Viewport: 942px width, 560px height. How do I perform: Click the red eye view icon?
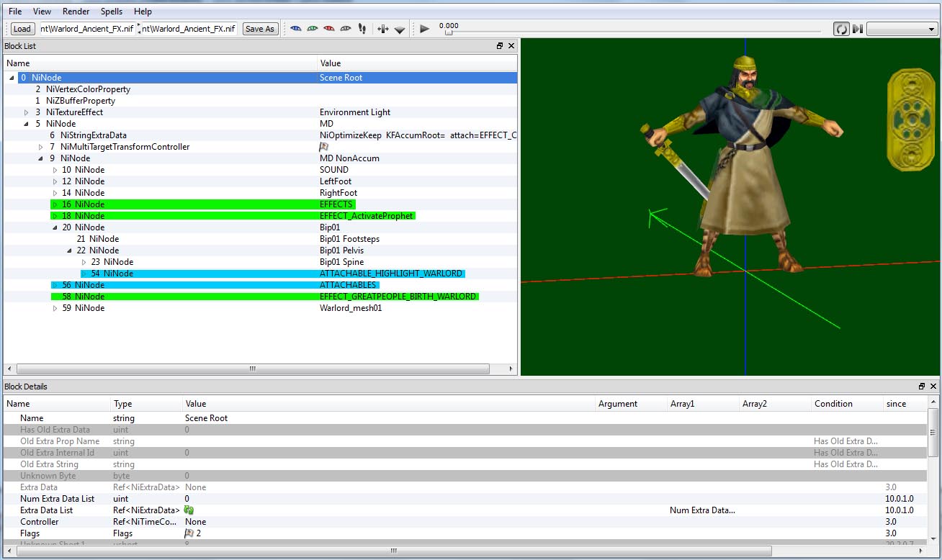(x=328, y=29)
